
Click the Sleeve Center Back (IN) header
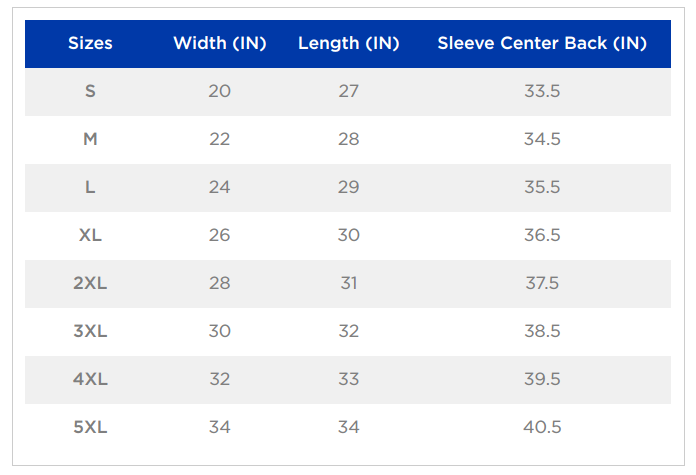point(542,43)
